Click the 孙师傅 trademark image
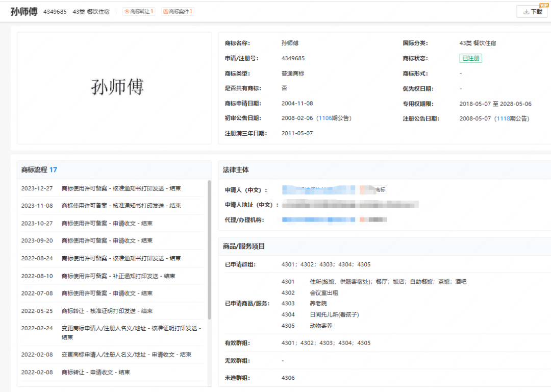 point(117,87)
